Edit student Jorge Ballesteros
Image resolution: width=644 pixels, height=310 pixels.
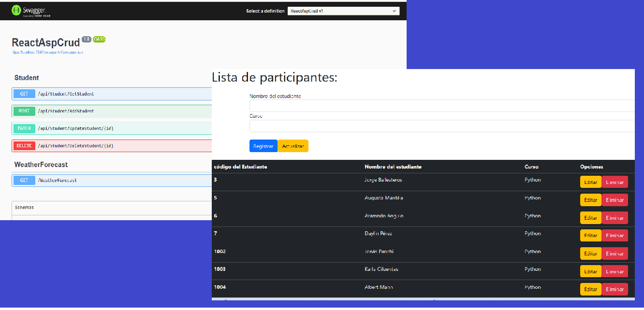coord(591,182)
